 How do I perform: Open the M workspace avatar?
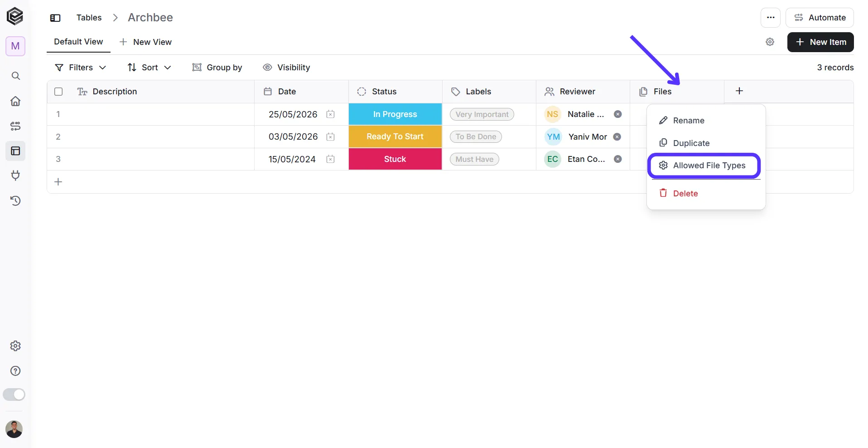click(x=15, y=46)
